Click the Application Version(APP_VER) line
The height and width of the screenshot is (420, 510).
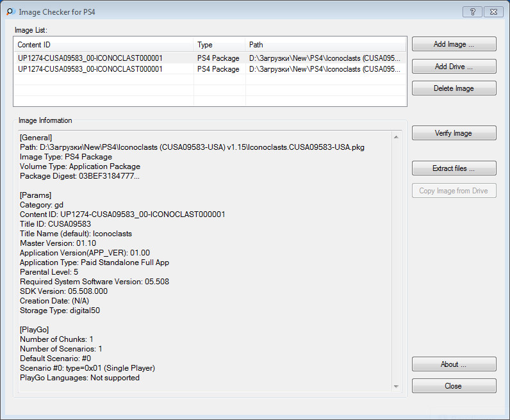coord(85,253)
